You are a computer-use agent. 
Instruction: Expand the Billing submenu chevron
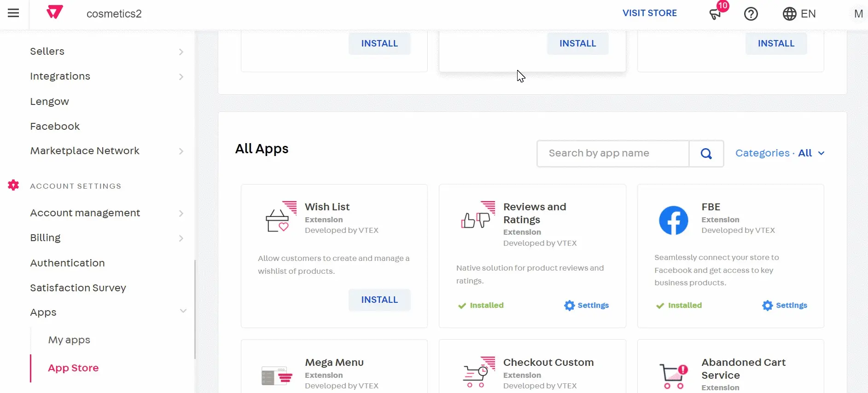[x=181, y=238]
